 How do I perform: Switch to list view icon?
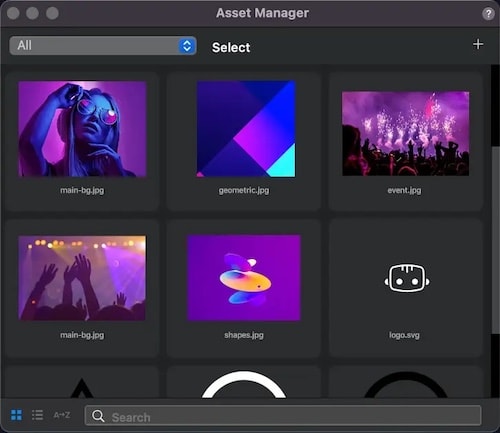coord(37,415)
